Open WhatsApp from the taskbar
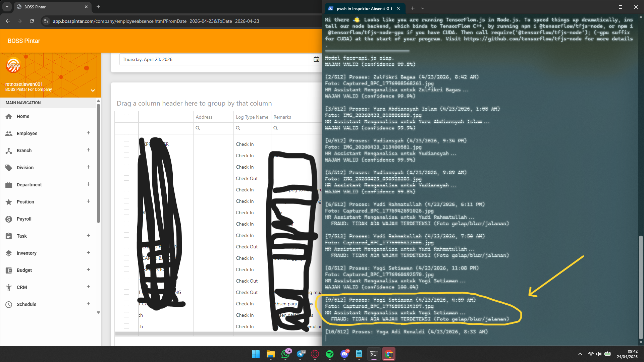 pos(286,354)
